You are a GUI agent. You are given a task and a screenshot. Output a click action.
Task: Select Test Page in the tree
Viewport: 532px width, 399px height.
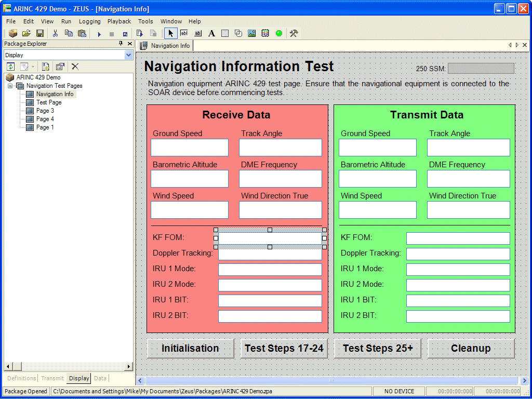coord(49,102)
